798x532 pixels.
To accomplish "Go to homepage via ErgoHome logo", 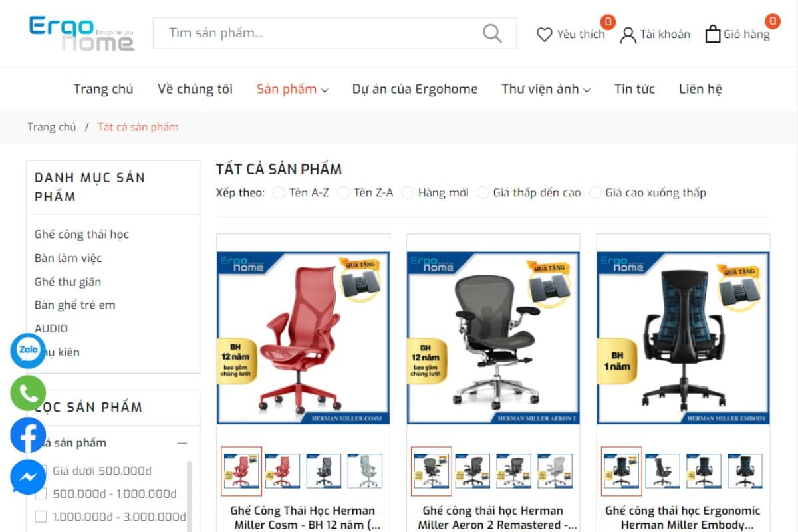I will (81, 33).
